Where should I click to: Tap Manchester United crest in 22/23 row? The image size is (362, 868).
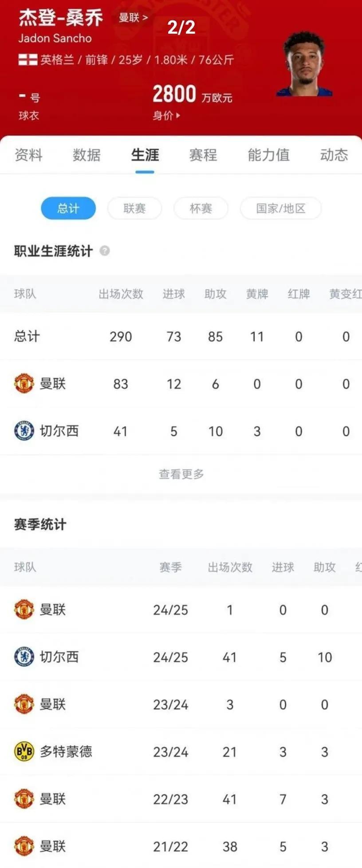pyautogui.click(x=24, y=799)
